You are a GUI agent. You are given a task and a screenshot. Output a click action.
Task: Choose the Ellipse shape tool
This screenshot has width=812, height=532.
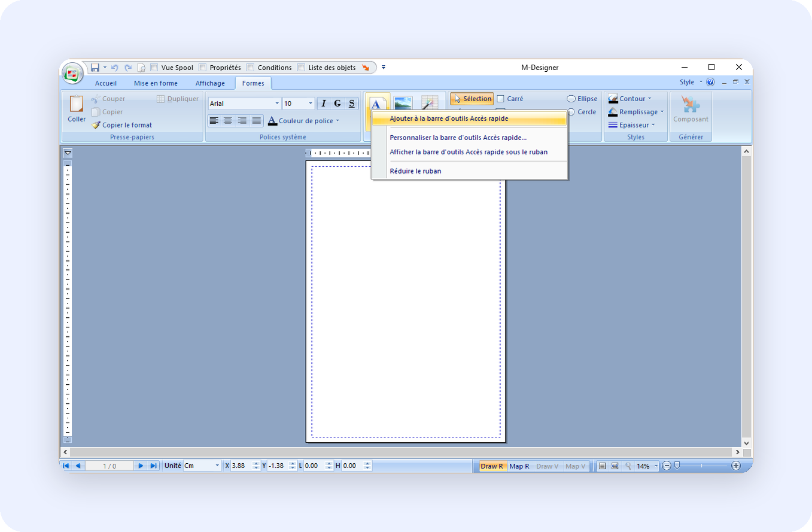coord(582,99)
